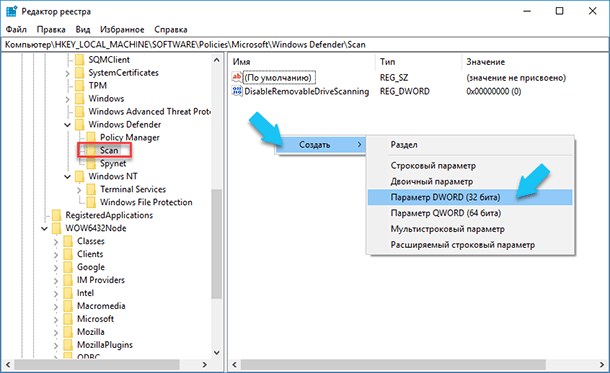Open the Справка menu
Viewport: 610px width, 373px height.
[x=171, y=30]
